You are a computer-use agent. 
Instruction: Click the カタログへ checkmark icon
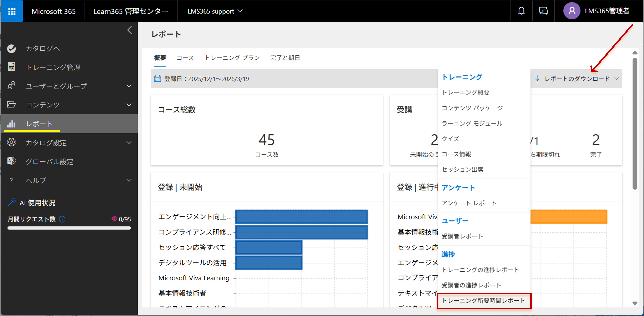coord(12,49)
